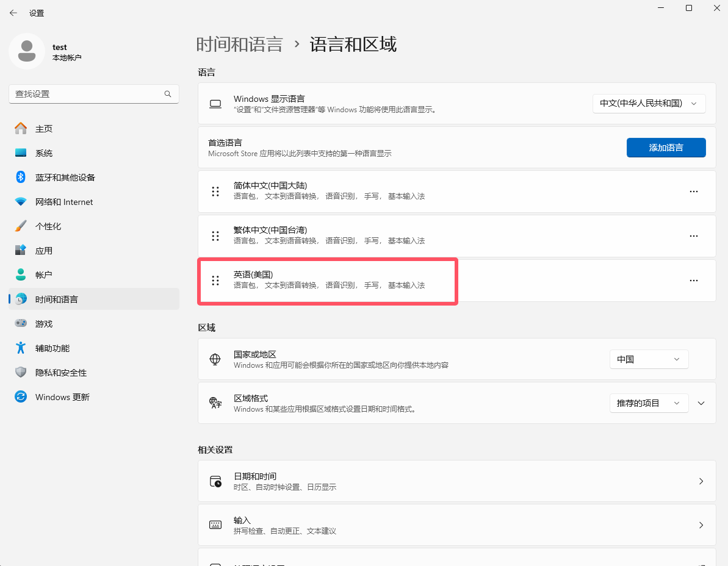Click the 区域格式 language icon
The width and height of the screenshot is (728, 566).
pos(215,403)
